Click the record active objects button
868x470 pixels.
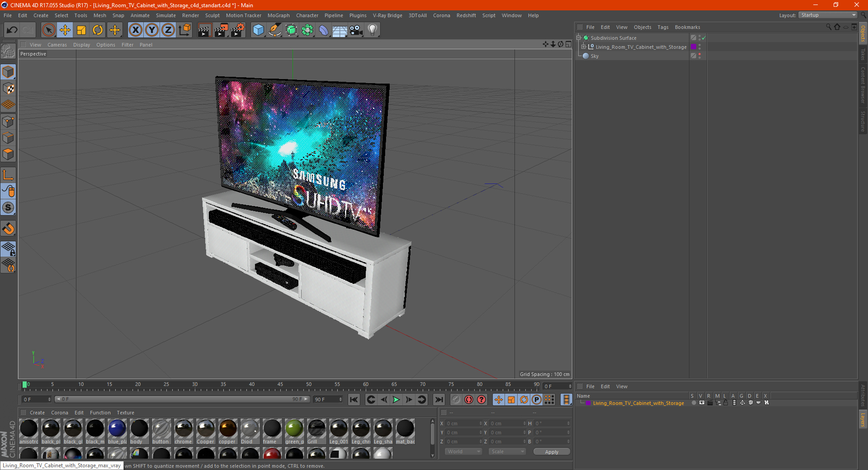(x=456, y=399)
